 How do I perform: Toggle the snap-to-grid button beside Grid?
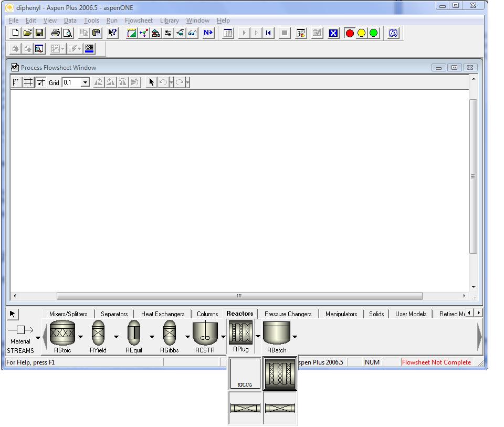click(x=40, y=82)
